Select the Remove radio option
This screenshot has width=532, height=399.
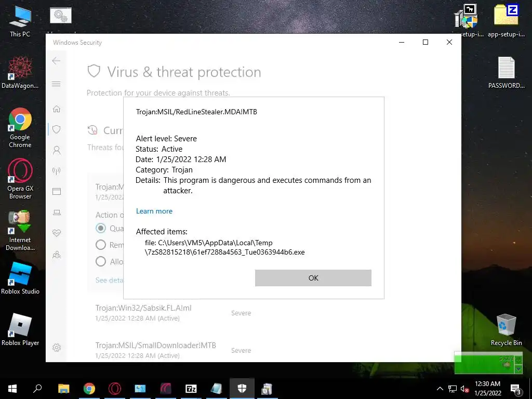click(100, 245)
